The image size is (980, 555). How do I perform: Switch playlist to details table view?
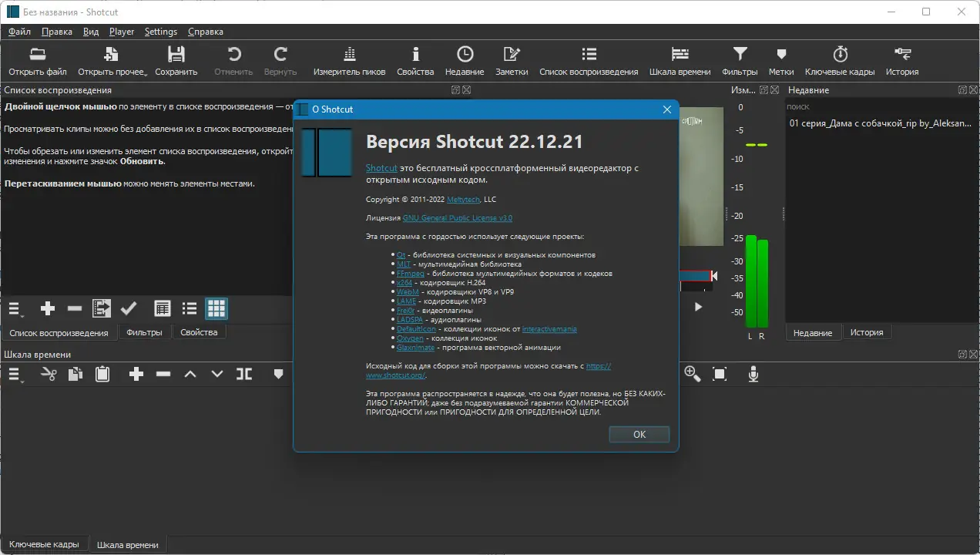point(163,308)
